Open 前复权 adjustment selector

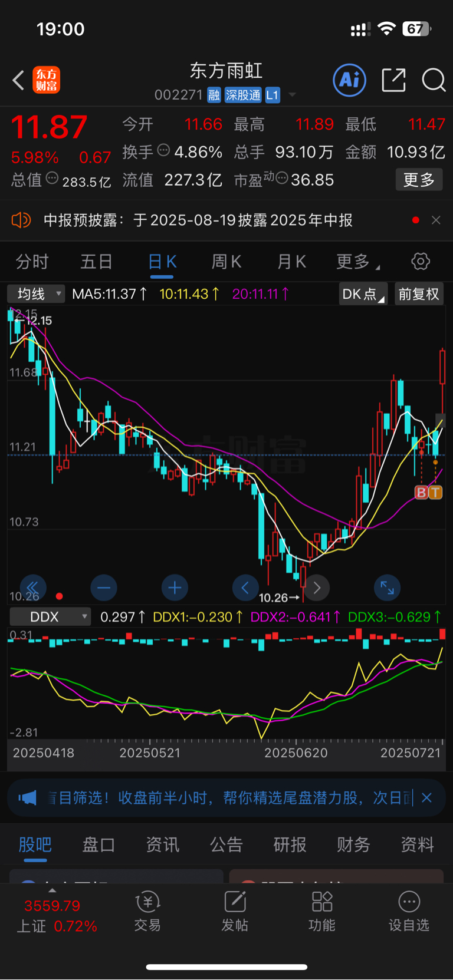click(x=419, y=293)
